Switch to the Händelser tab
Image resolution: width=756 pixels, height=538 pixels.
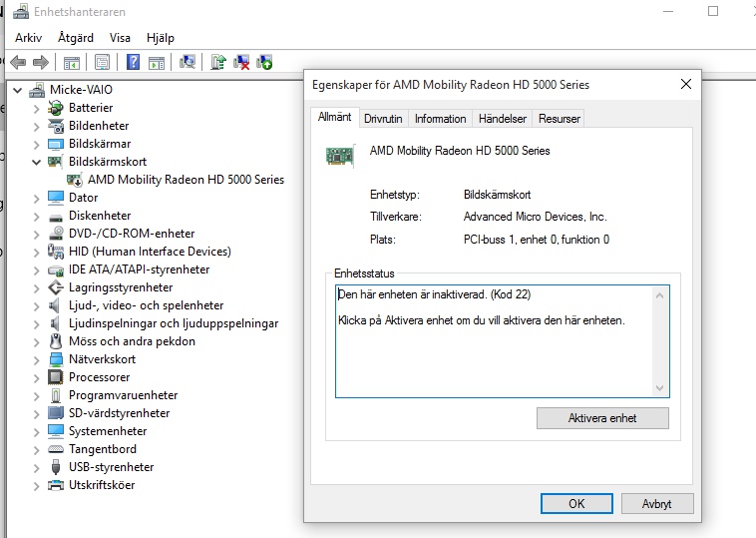(503, 119)
